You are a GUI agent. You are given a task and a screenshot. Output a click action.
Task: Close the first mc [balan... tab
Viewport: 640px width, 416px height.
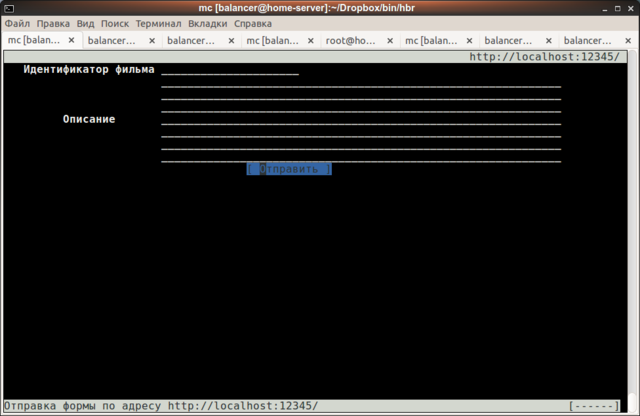[x=72, y=41]
